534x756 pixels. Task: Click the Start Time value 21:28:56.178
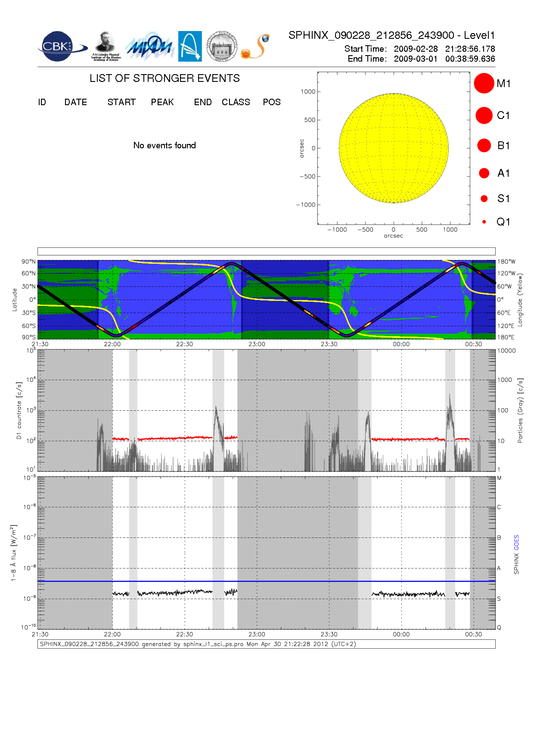pos(470,49)
